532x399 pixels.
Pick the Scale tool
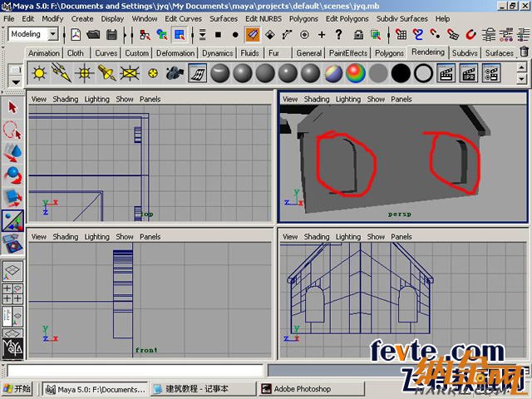coord(12,197)
